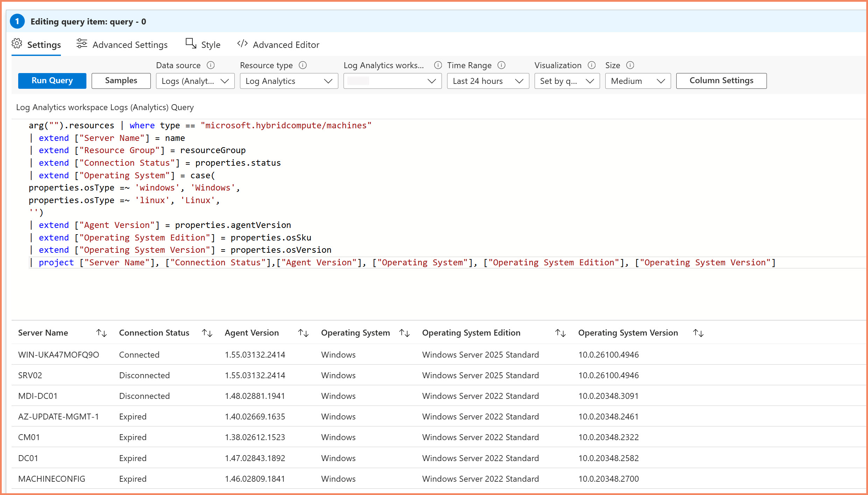Open the Advanced Editor tab
This screenshot has width=868, height=495.
click(278, 45)
